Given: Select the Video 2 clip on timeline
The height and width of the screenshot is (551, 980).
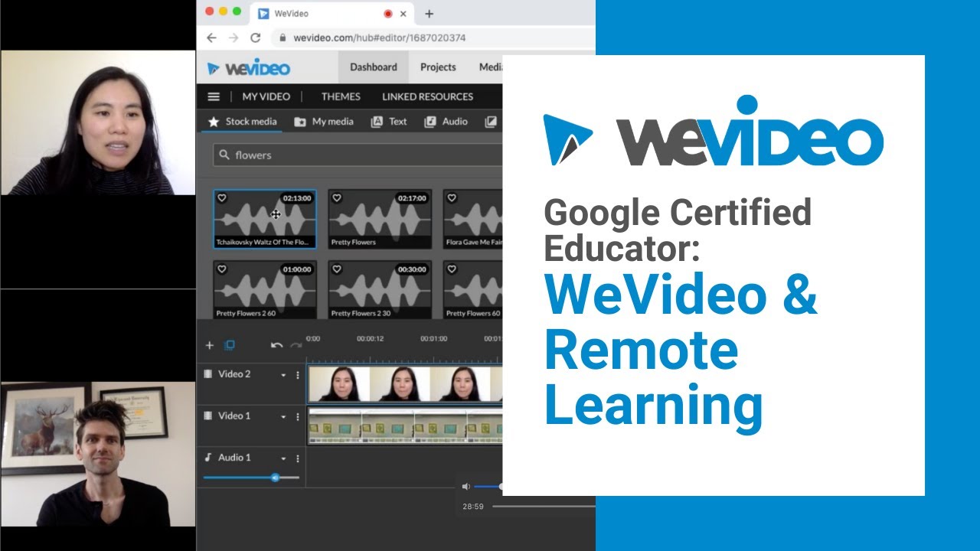Looking at the screenshot, I should point(405,384).
